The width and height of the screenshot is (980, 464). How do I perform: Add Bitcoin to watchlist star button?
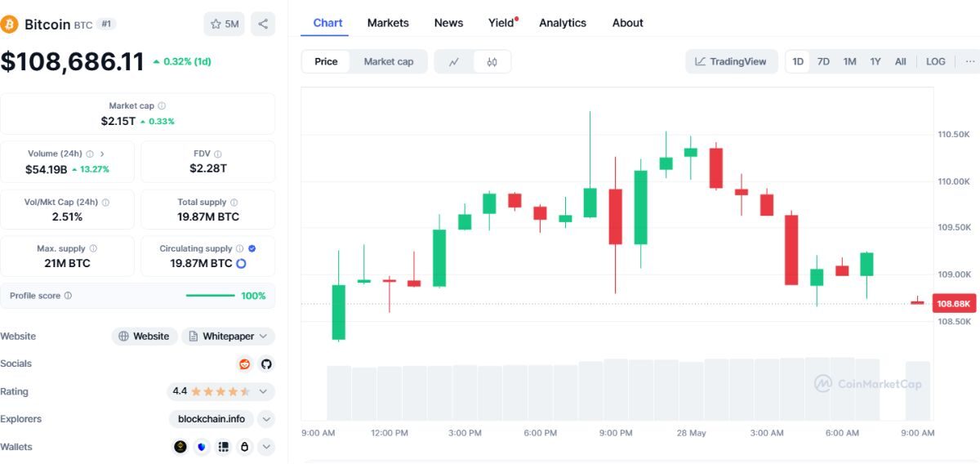coord(225,24)
